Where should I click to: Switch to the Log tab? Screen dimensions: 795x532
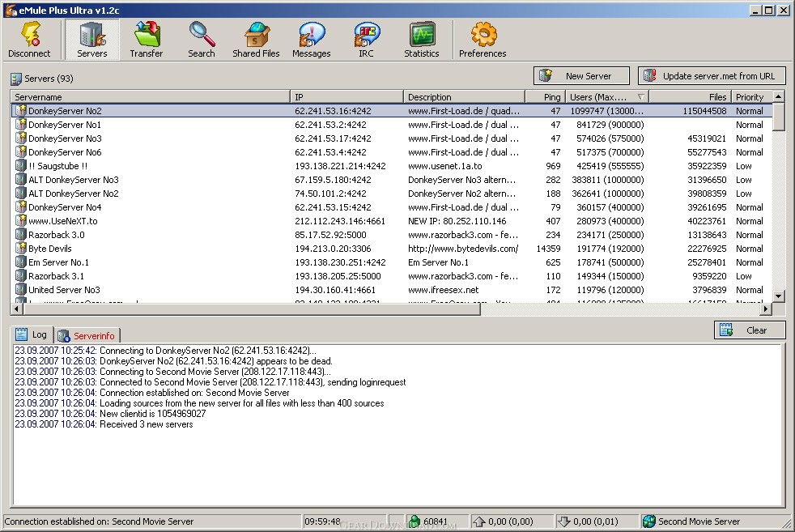point(32,334)
